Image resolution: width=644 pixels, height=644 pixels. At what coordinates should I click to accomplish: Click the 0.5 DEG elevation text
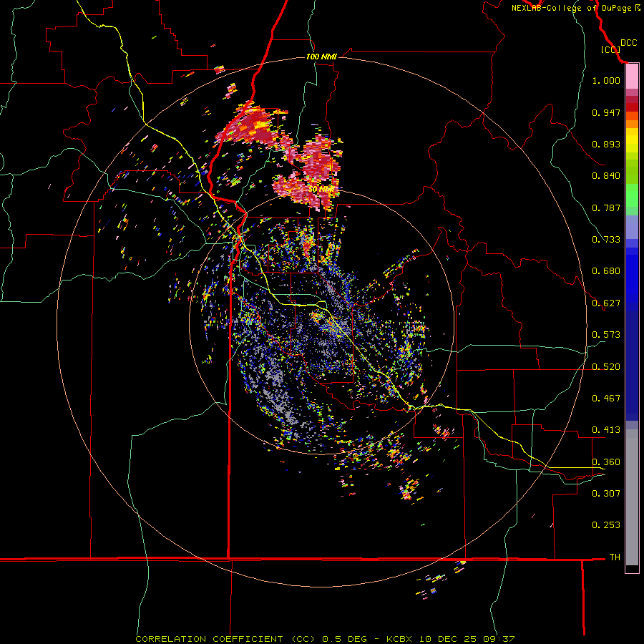coord(343,639)
